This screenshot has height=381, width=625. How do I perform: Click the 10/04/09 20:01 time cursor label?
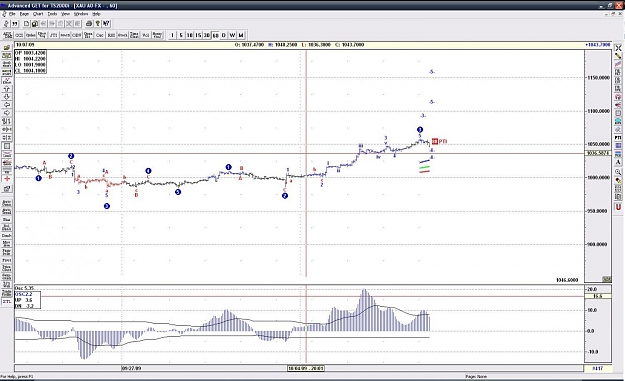tap(306, 368)
